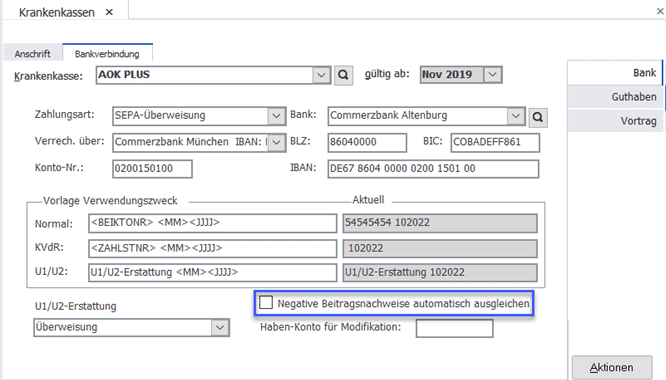Click Aktuell value U1/U2-Erstattung 102022
666x380 pixels.
point(440,273)
